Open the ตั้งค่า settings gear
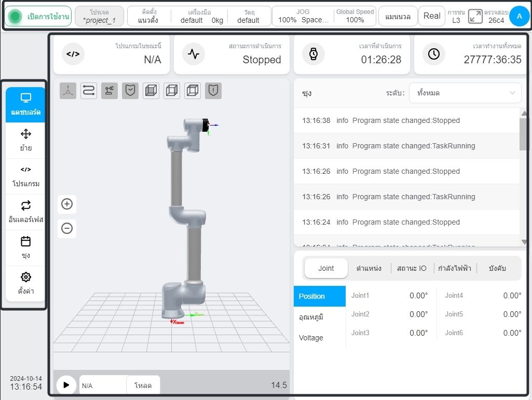Image resolution: width=532 pixels, height=400 pixels. tap(25, 283)
